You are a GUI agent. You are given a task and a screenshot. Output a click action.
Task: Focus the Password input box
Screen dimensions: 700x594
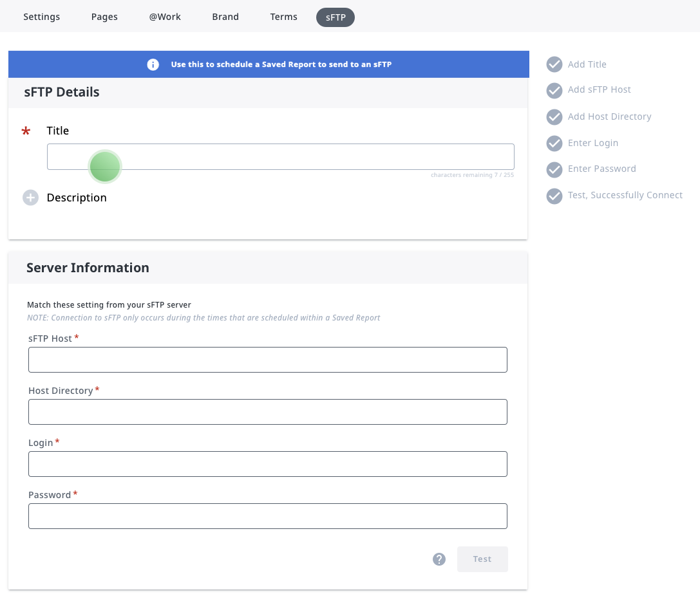tap(268, 516)
